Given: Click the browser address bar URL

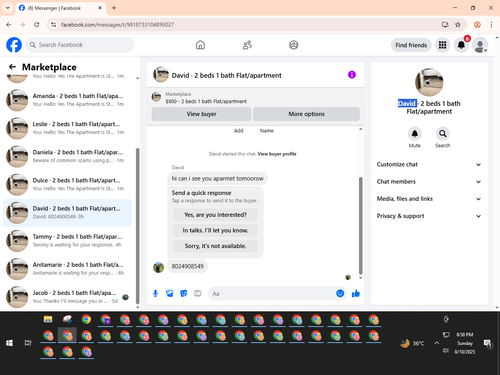Looking at the screenshot, I should [117, 25].
